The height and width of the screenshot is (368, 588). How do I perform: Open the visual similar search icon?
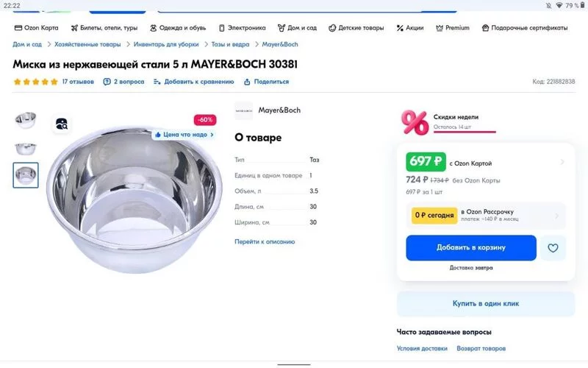[x=62, y=124]
